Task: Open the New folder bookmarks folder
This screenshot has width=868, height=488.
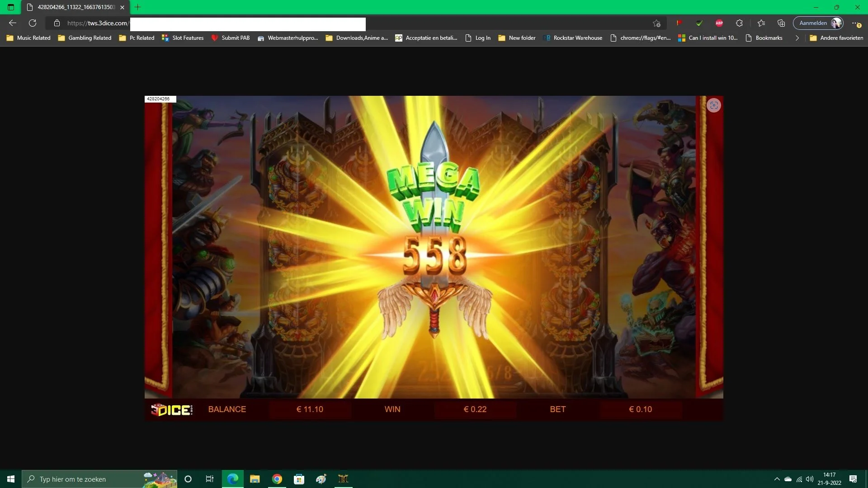Action: coord(517,38)
